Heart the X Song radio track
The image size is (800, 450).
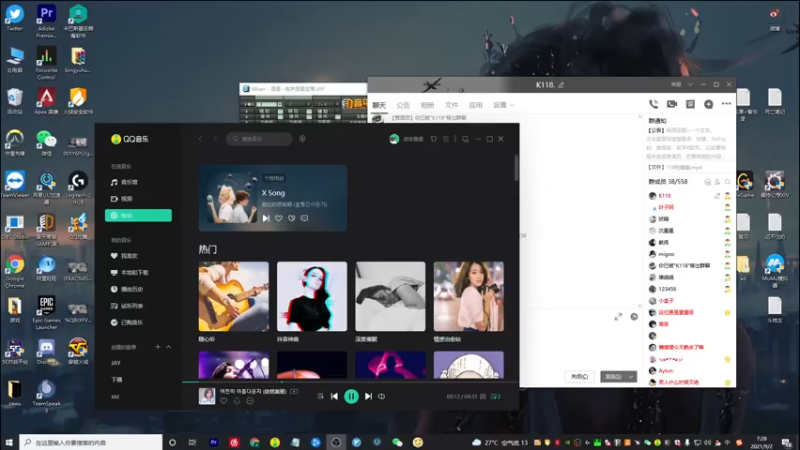pyautogui.click(x=279, y=218)
